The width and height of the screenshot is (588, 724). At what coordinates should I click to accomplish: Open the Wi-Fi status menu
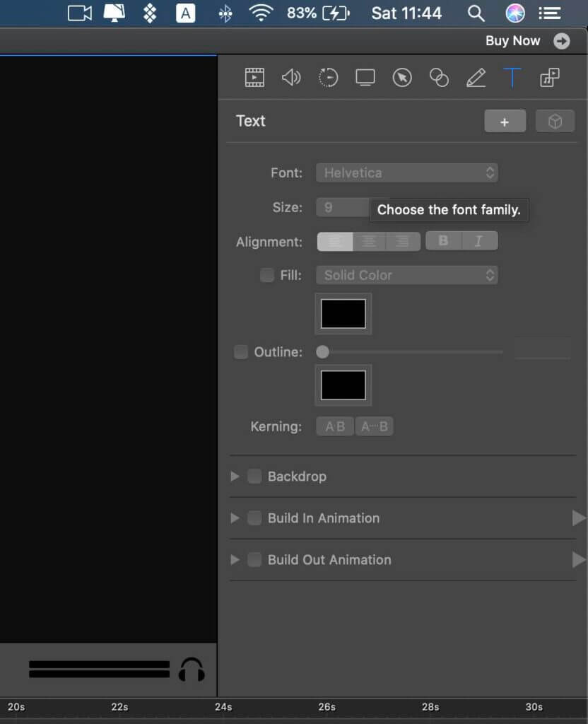(x=261, y=13)
